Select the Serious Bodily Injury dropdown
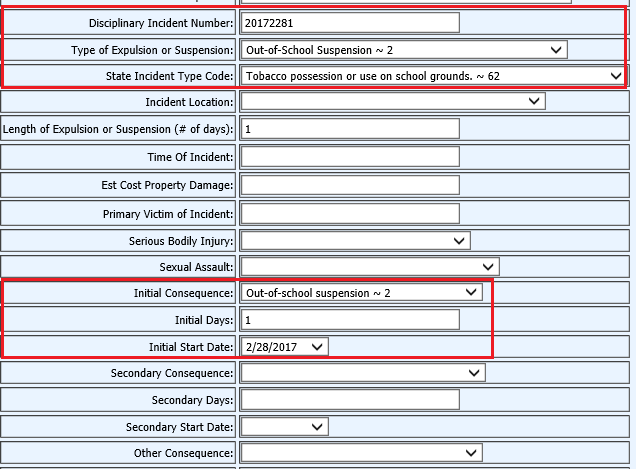Viewport: 636px width, 469px height. tap(355, 240)
